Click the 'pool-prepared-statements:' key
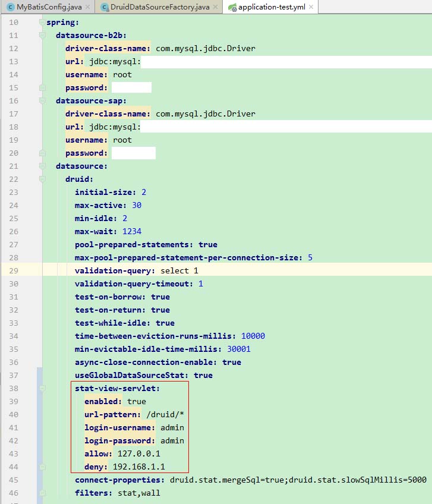Screen dimensions: 432x504 [x=134, y=245]
